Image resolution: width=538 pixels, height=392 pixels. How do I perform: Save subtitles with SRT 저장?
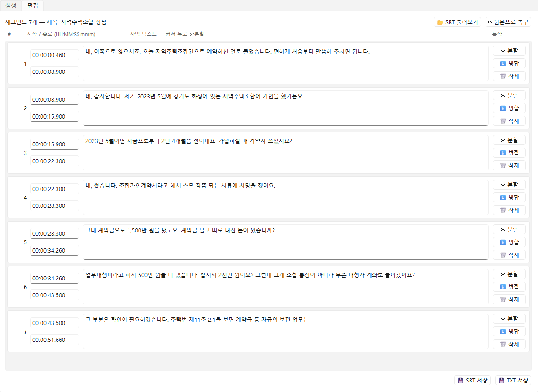coord(472,380)
